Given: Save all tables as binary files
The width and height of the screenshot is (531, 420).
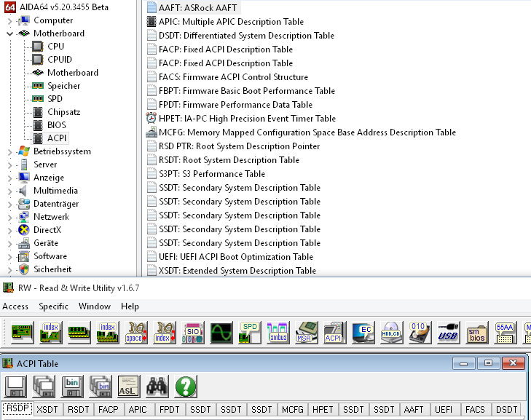Looking at the screenshot, I should pyautogui.click(x=101, y=387).
